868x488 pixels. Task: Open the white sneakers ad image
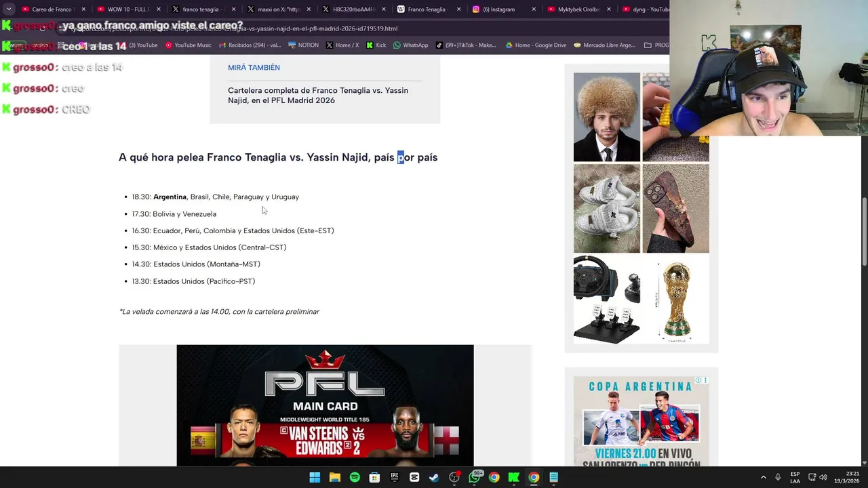[x=607, y=208]
